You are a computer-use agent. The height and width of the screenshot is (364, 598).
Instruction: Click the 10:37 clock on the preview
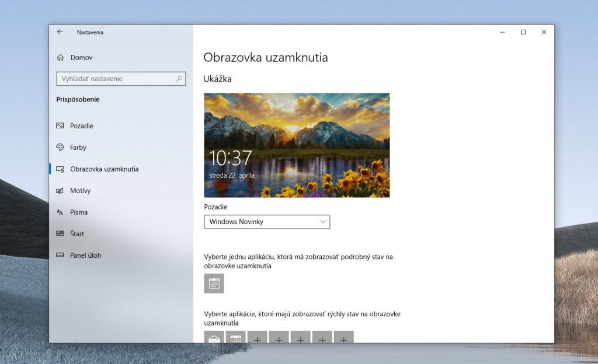tap(230, 157)
